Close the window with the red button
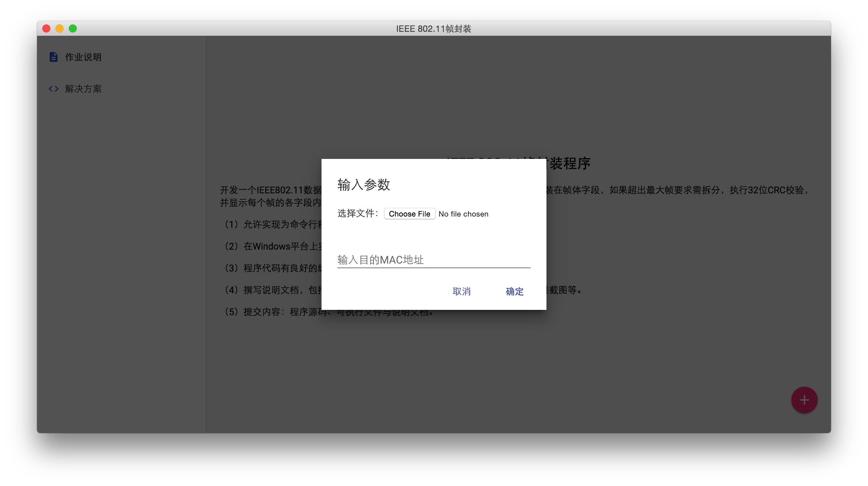Image resolution: width=868 pixels, height=486 pixels. [47, 29]
